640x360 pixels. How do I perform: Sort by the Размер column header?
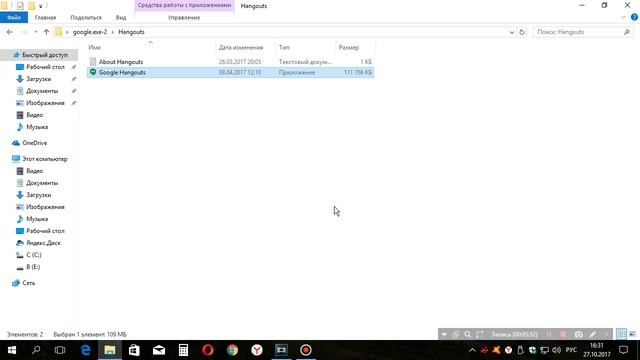coord(349,47)
